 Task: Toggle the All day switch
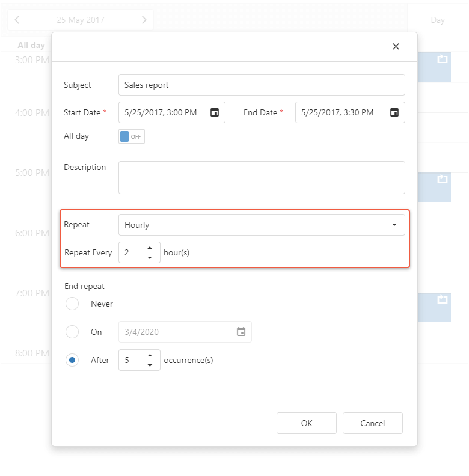click(x=132, y=136)
